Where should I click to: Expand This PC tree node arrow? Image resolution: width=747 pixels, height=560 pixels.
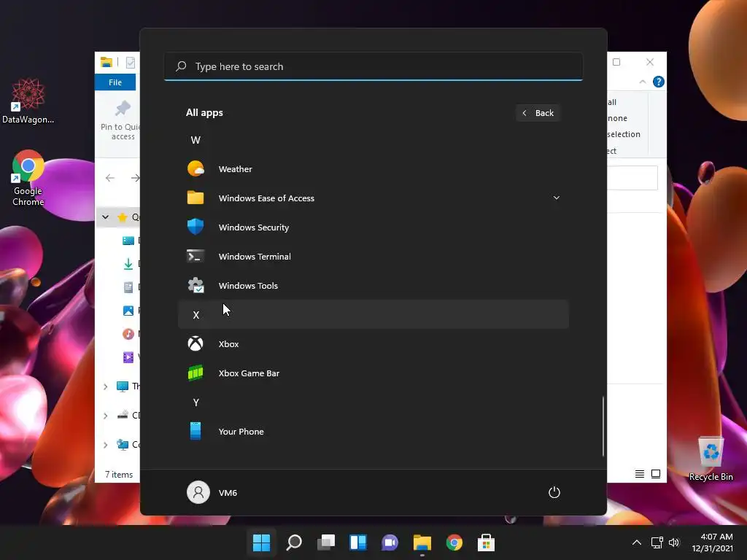click(x=105, y=386)
